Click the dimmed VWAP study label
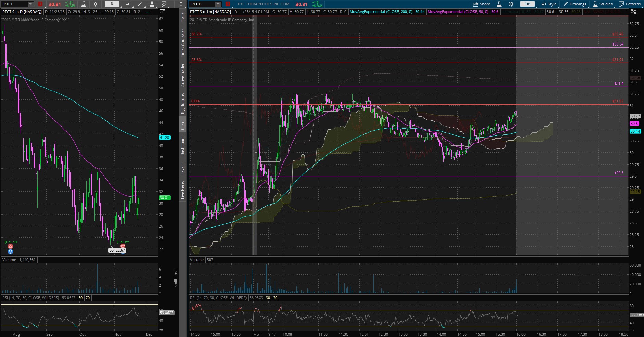This screenshot has height=337, width=644. tap(607, 12)
